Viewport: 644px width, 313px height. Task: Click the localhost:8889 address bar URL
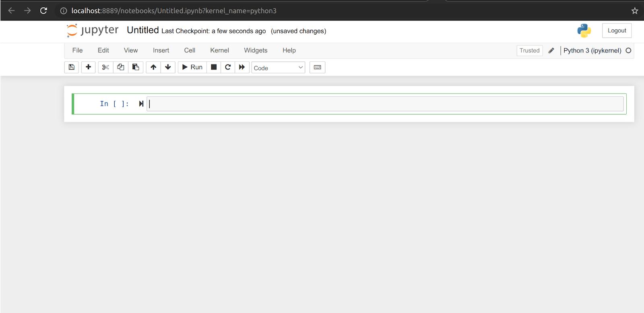coord(174,11)
